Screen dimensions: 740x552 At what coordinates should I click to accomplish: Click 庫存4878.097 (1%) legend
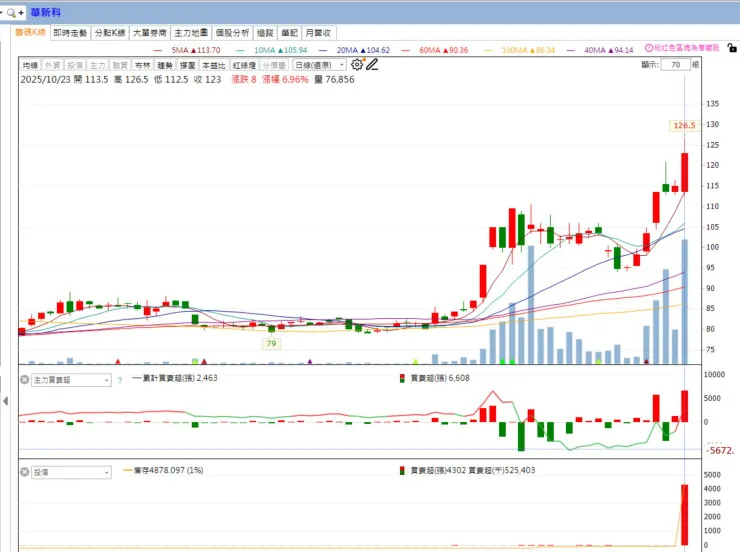pyautogui.click(x=163, y=470)
